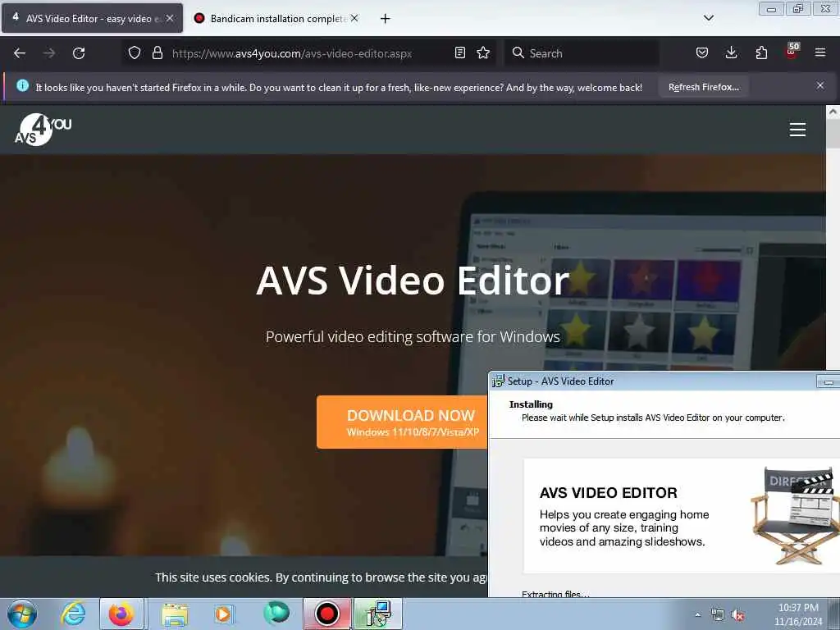The image size is (840, 630).
Task: Switch to the AVS Video Editor tab
Action: [x=92, y=18]
